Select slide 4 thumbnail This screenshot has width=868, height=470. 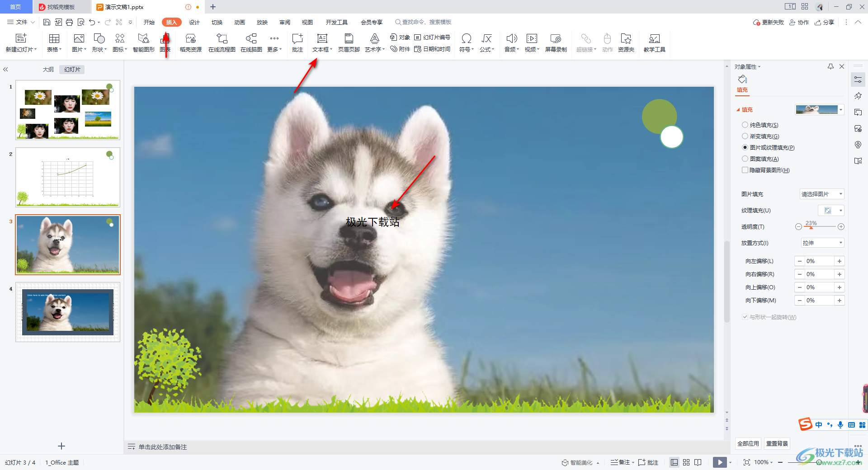[x=68, y=312]
